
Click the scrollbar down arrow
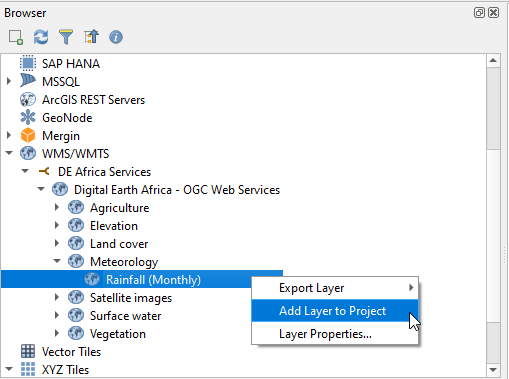point(493,369)
